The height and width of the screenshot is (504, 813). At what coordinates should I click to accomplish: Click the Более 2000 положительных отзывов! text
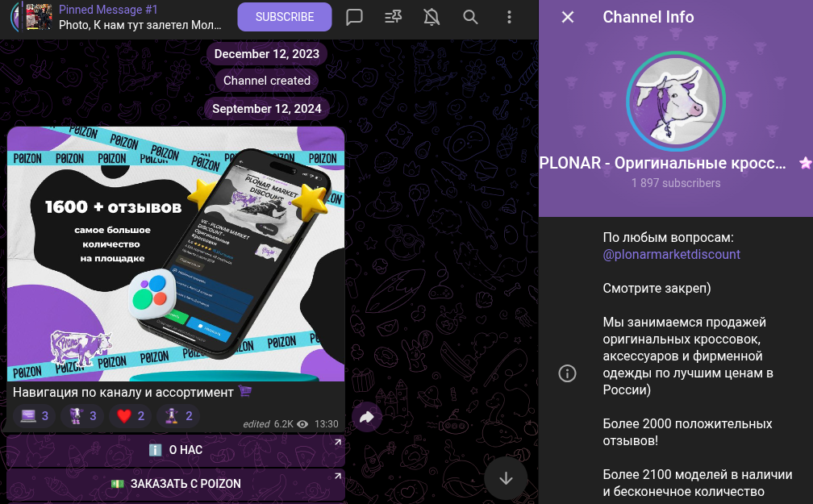(x=687, y=432)
